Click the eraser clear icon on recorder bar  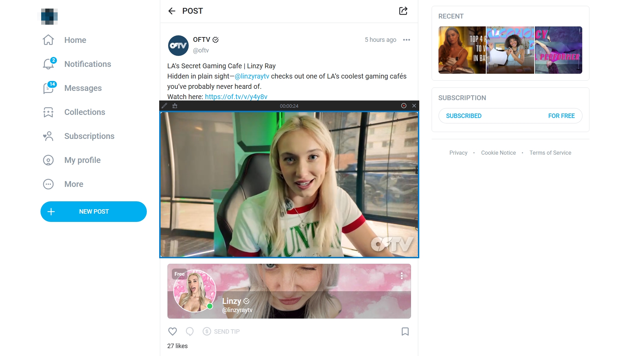175,106
